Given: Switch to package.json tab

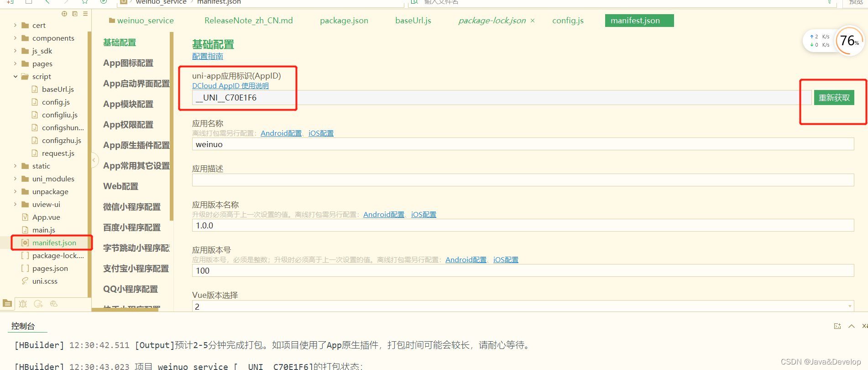Looking at the screenshot, I should pyautogui.click(x=344, y=21).
